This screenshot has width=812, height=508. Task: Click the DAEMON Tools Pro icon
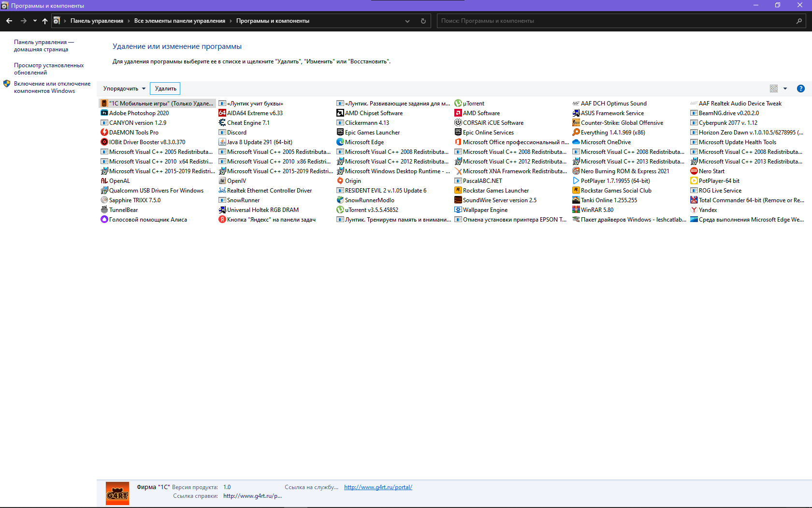(x=104, y=133)
